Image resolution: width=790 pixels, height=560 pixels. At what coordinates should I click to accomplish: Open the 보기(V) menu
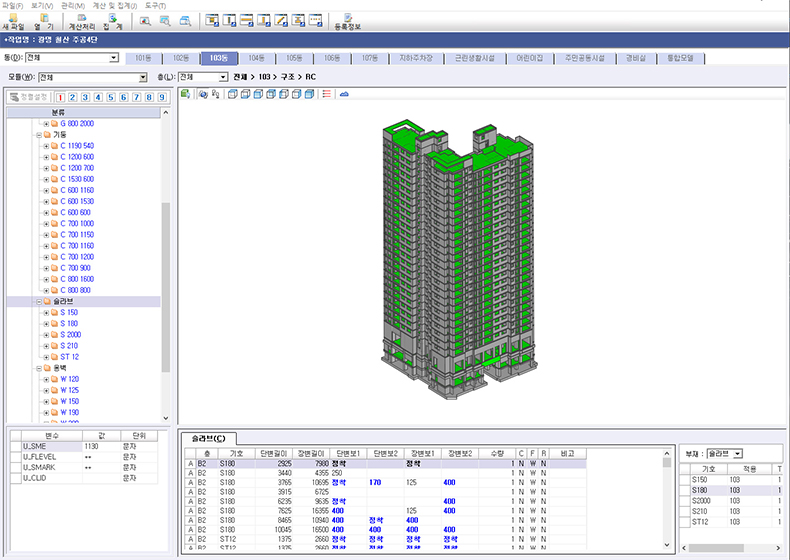tap(42, 6)
